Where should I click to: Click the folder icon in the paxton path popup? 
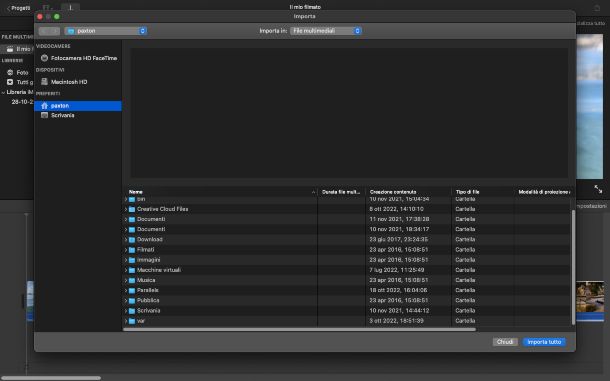(x=71, y=31)
